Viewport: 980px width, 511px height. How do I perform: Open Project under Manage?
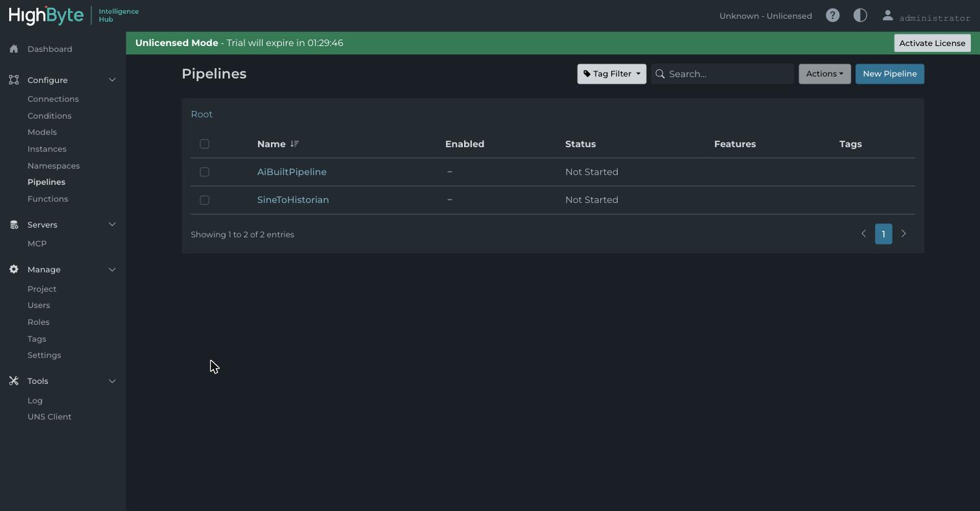[x=41, y=289]
